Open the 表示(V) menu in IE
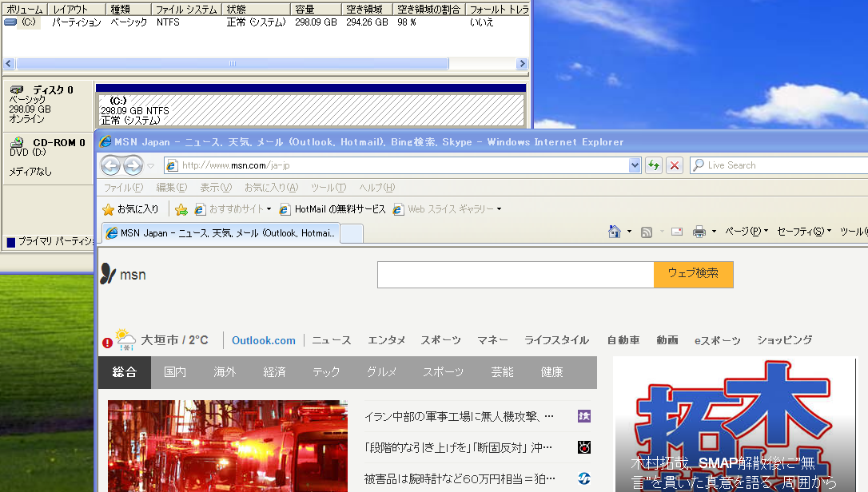This screenshot has width=868, height=492. (x=216, y=188)
